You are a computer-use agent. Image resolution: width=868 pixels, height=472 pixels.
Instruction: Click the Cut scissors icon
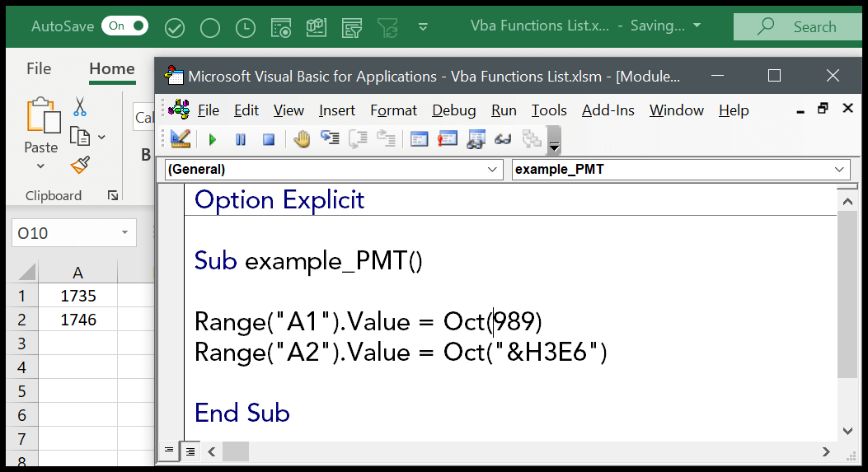[x=80, y=106]
